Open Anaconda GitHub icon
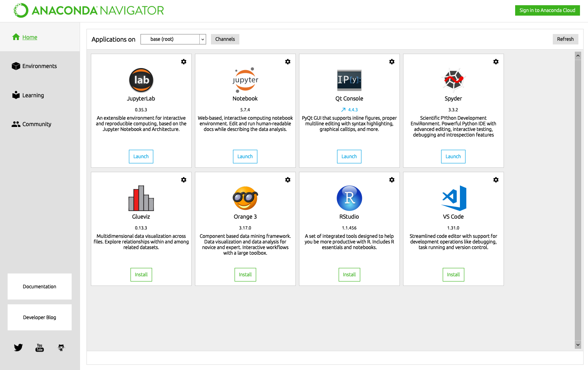588x370 pixels. tap(61, 348)
